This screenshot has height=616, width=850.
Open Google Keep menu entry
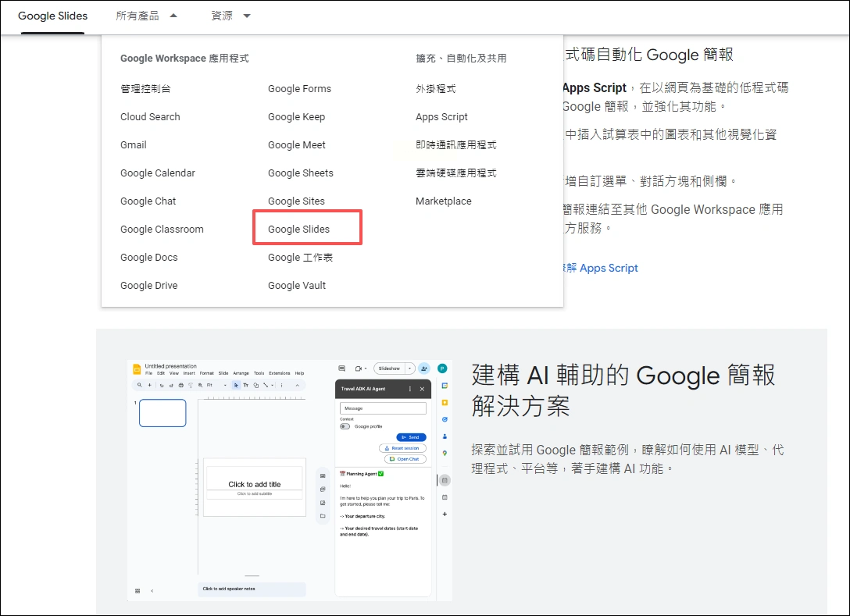pos(297,117)
